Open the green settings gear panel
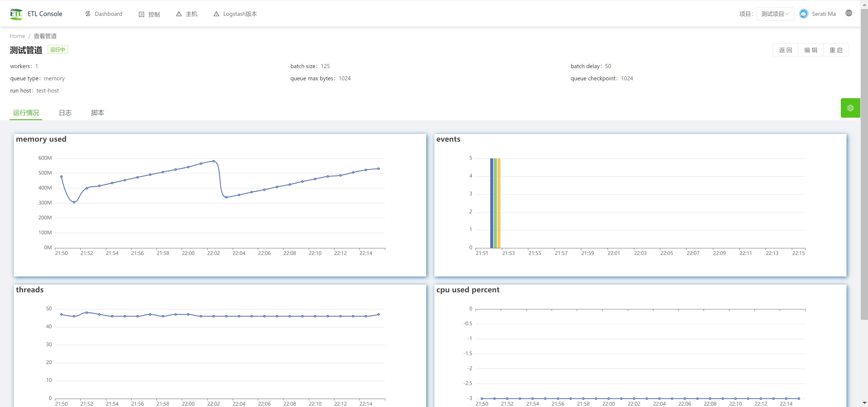 point(851,108)
